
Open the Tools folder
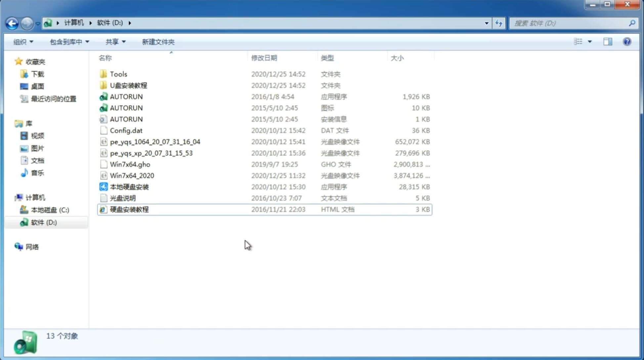[118, 74]
